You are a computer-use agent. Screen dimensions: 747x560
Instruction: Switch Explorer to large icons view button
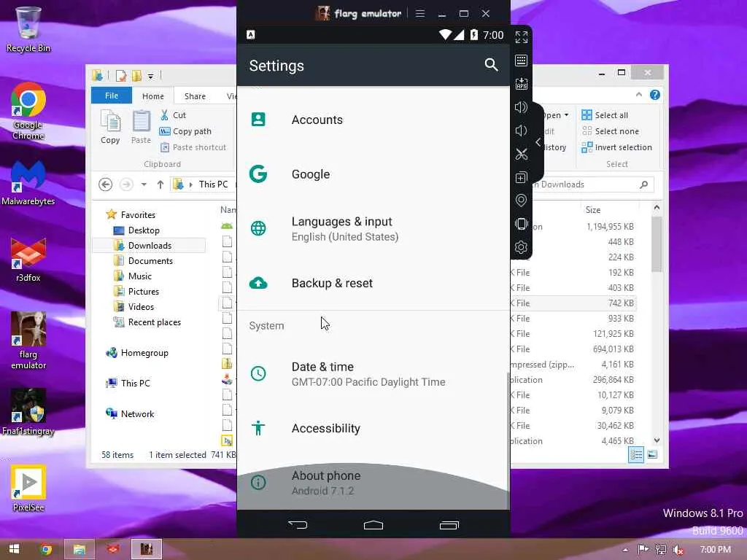[x=652, y=455]
